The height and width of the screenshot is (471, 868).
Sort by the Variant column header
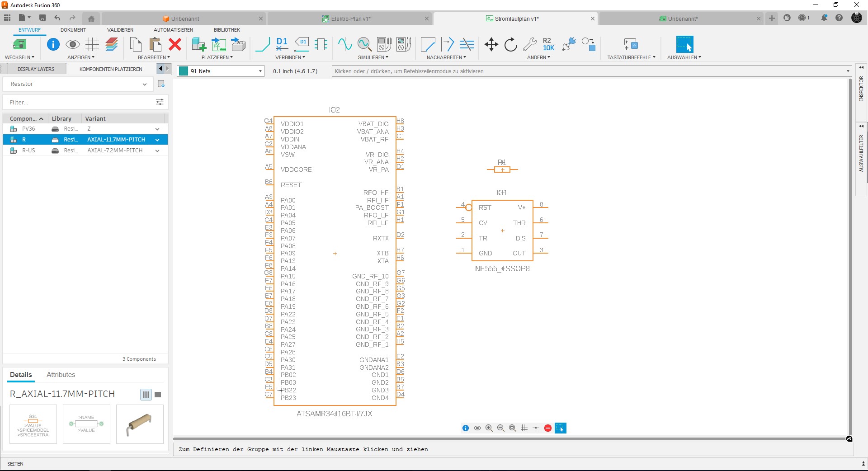pyautogui.click(x=95, y=118)
